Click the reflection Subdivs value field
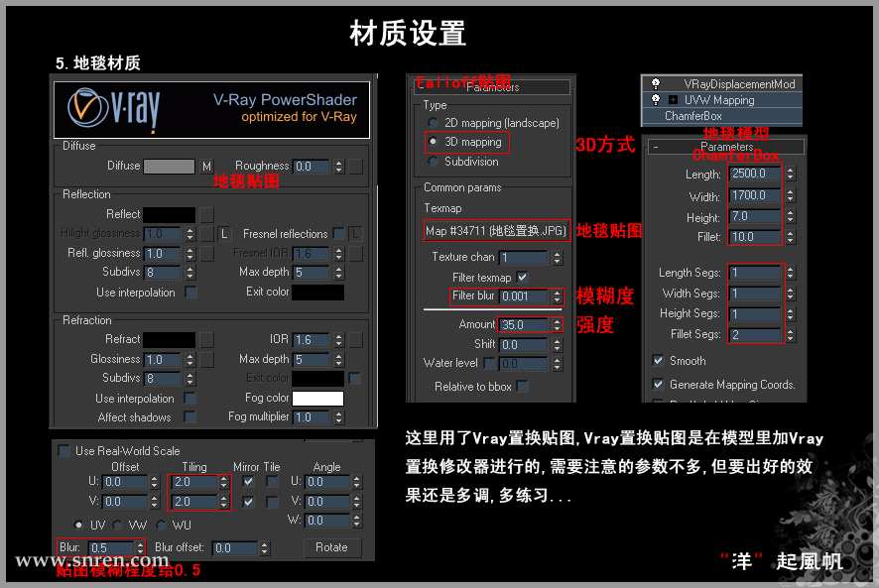The height and width of the screenshot is (588, 879). pos(163,273)
